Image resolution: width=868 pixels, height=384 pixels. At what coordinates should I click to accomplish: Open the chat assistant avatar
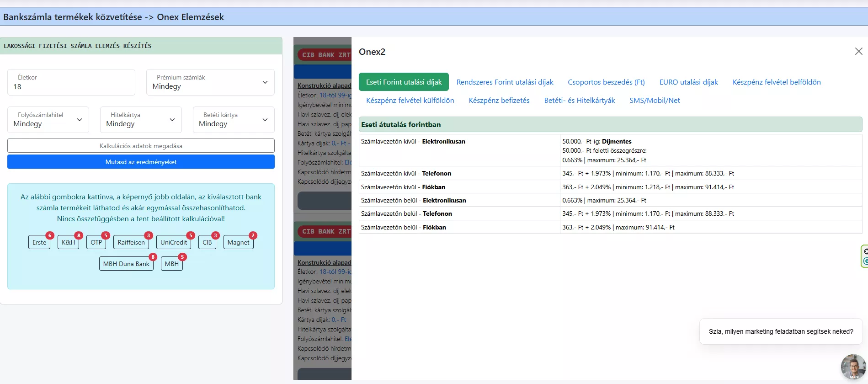coord(853,367)
